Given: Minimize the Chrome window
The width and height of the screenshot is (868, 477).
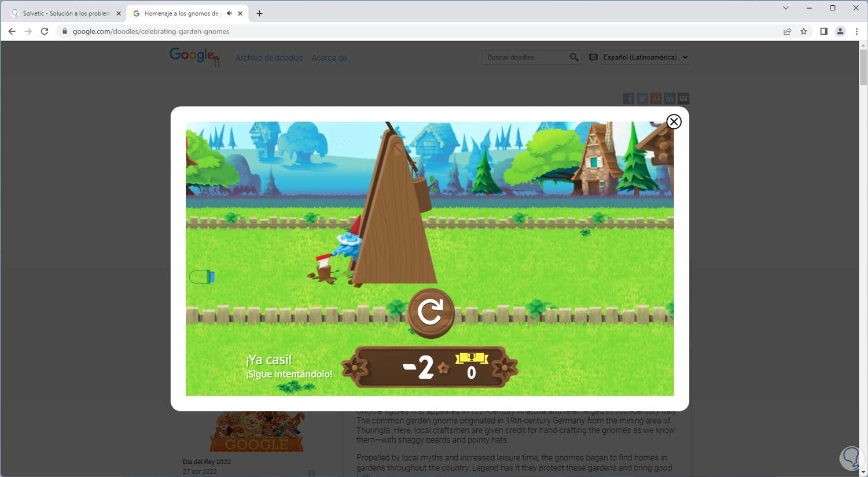Looking at the screenshot, I should tap(809, 8).
